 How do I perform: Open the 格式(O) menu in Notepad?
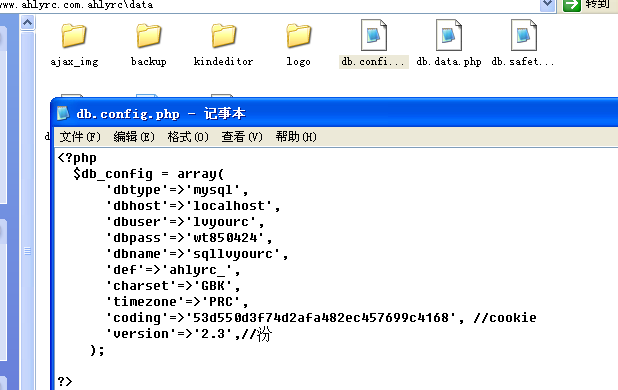pos(188,137)
